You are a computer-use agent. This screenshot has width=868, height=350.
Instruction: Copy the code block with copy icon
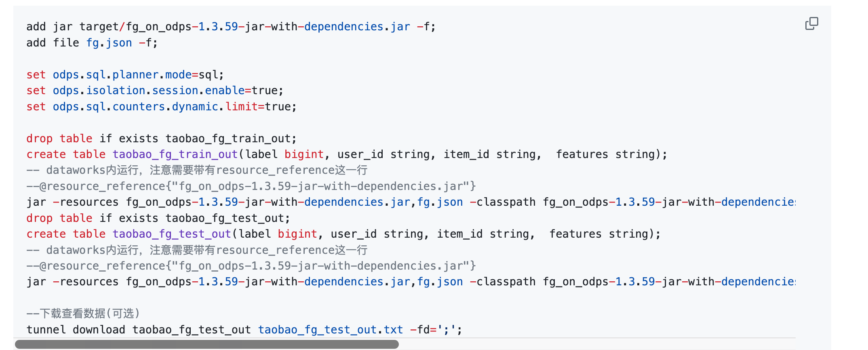(811, 24)
